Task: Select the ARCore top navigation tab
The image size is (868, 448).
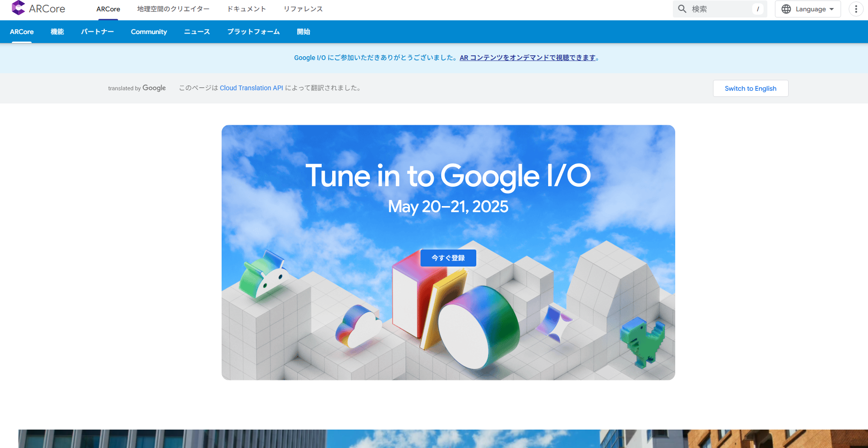Action: point(108,9)
